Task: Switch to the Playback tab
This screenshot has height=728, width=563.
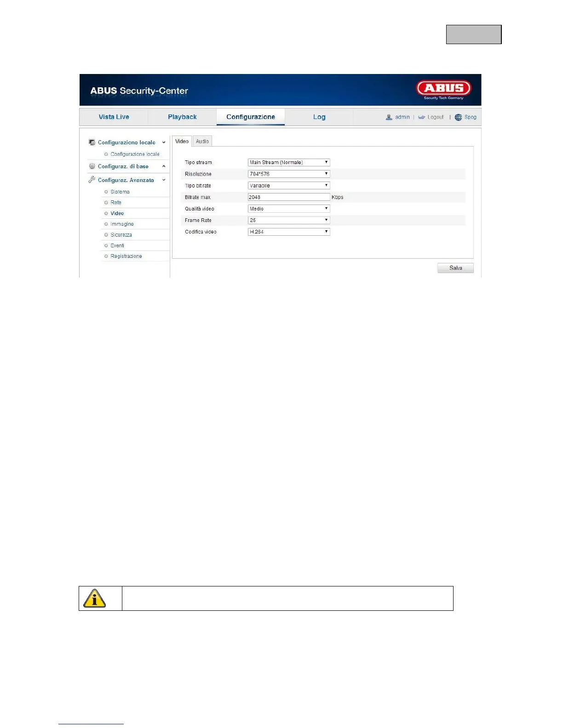Action: (182, 117)
